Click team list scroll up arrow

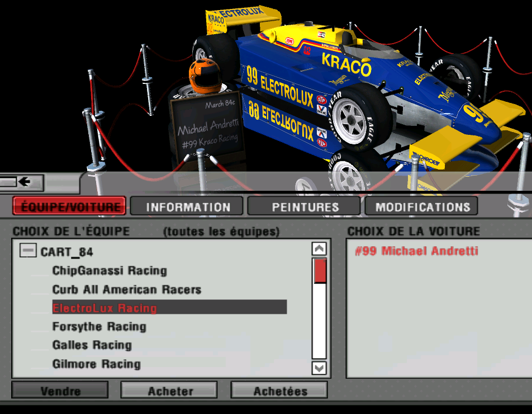tap(319, 249)
